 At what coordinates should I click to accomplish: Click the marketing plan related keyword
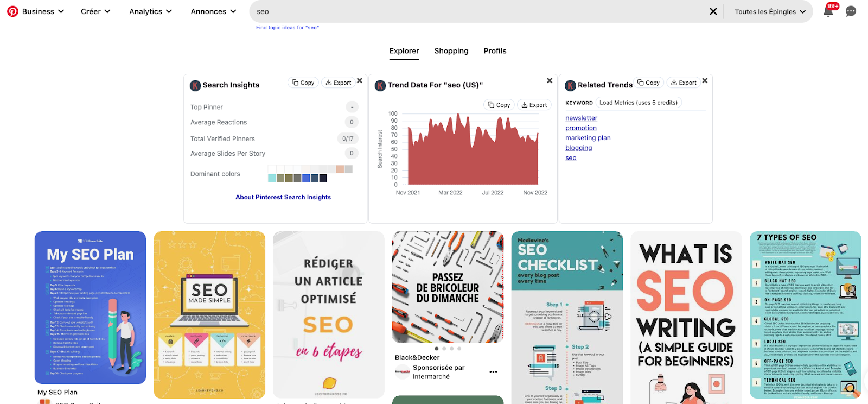[x=588, y=138]
